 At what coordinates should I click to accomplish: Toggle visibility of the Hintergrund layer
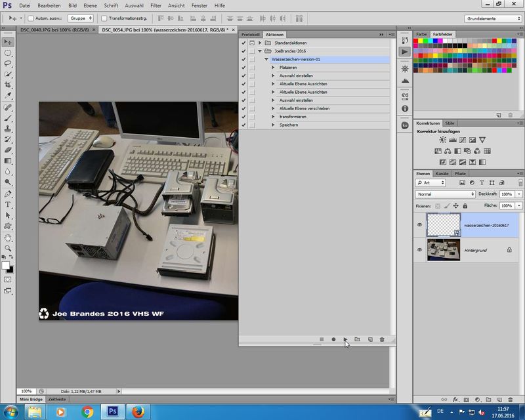[420, 250]
